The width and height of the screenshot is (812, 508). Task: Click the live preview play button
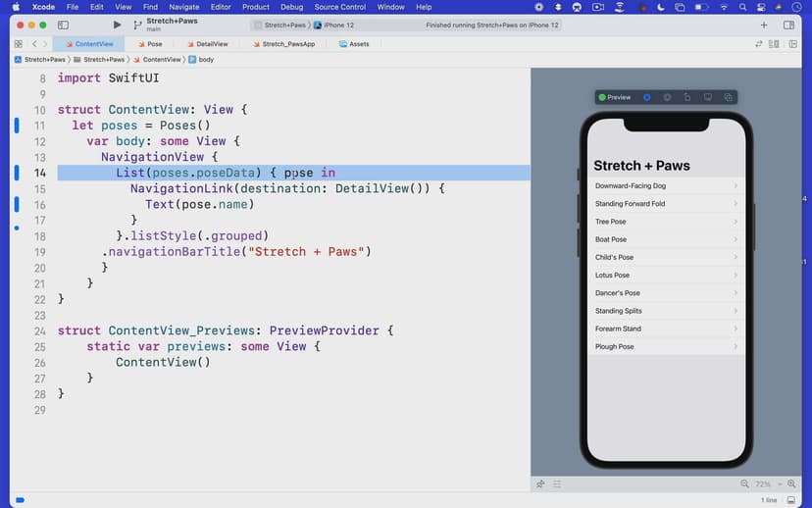(646, 97)
